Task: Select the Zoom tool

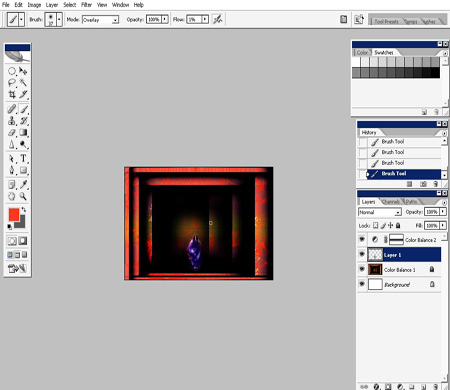Action: point(23,196)
